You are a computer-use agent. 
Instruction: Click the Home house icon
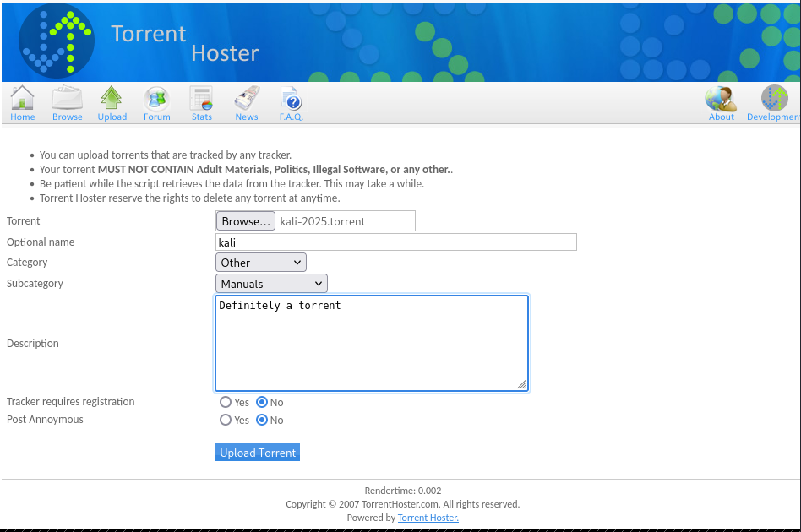(23, 99)
